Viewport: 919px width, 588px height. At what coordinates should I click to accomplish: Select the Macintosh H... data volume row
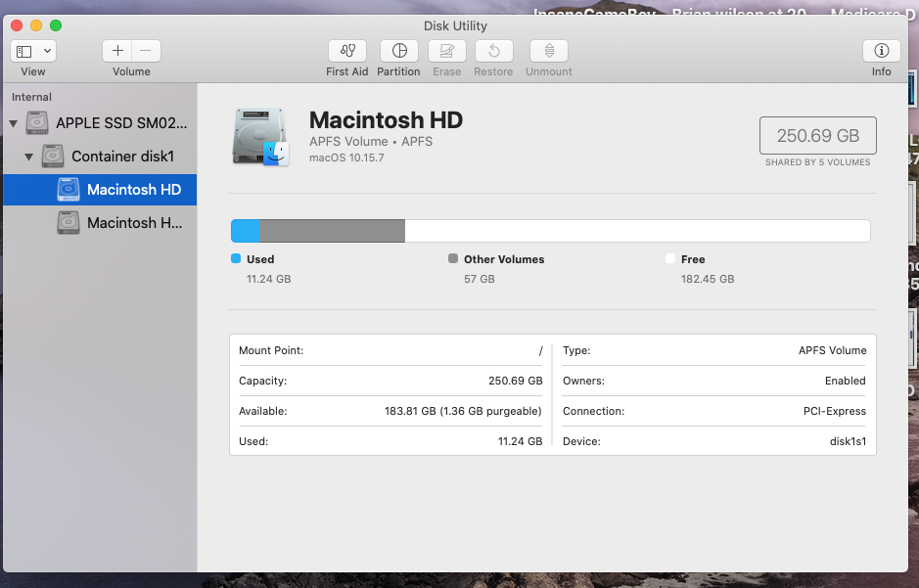[x=100, y=223]
